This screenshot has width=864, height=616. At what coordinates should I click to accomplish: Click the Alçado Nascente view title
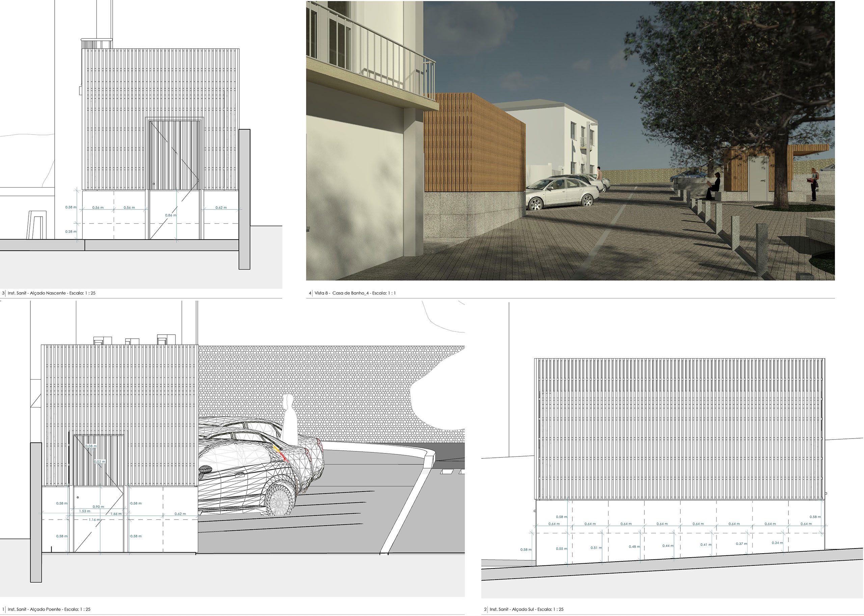pyautogui.click(x=51, y=293)
